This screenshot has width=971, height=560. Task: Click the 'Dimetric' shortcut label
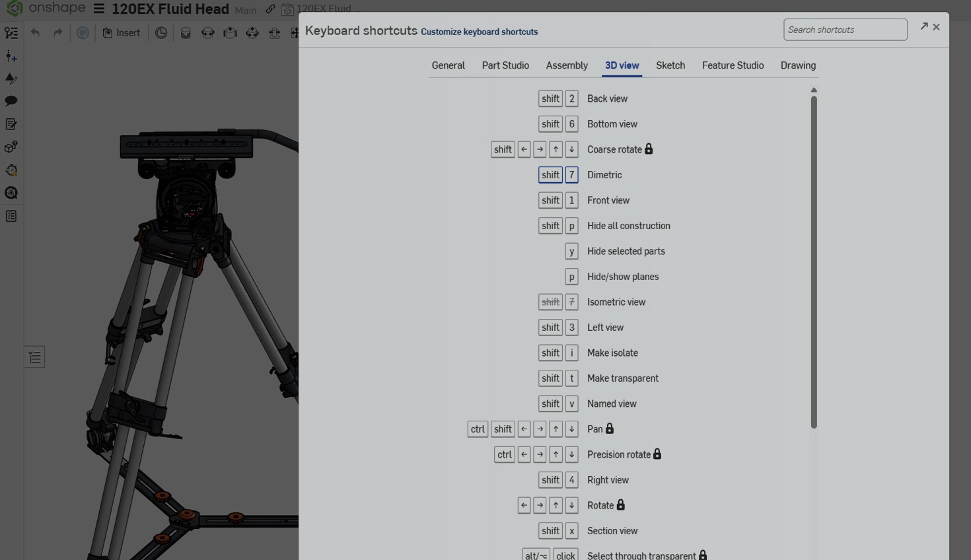point(604,175)
